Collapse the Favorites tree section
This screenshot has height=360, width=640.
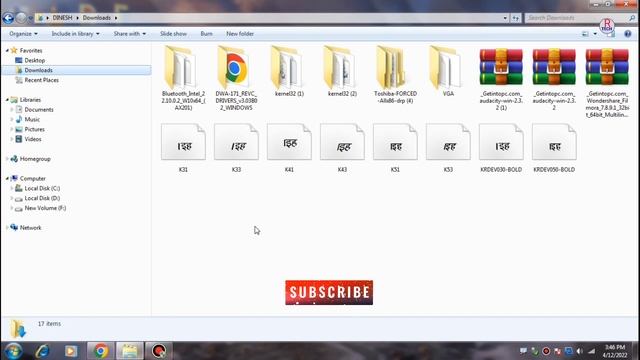click(x=7, y=51)
